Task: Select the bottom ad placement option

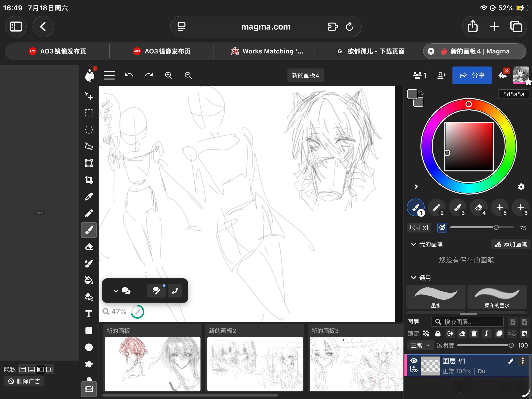Action: [32, 369]
